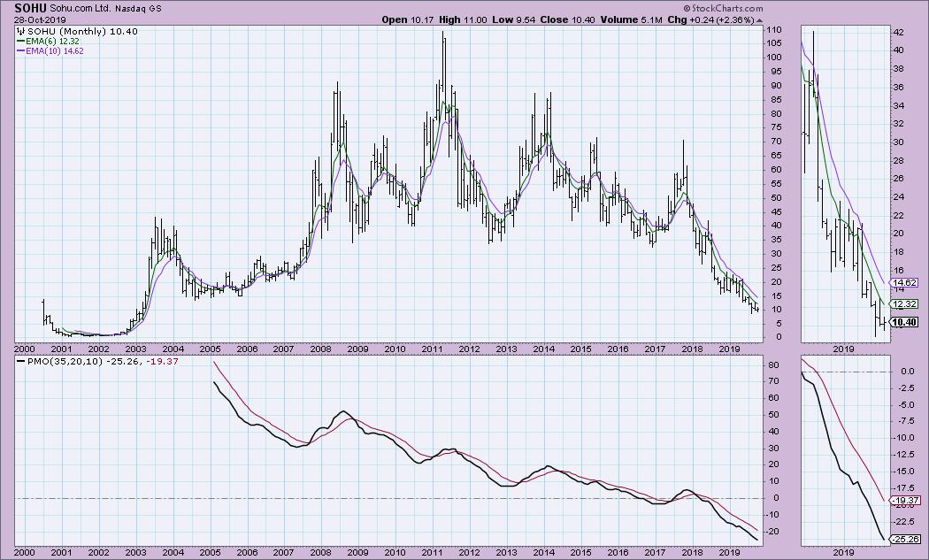Click the Nasdaq GS exchange label
Screen dimensions: 929x560
point(137,8)
